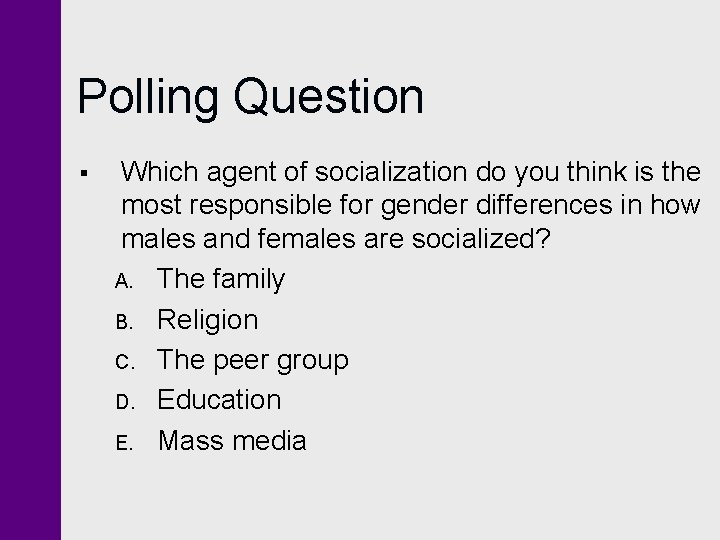Choose answer option "The peer group"
This screenshot has height=540, width=720.
pos(253,360)
